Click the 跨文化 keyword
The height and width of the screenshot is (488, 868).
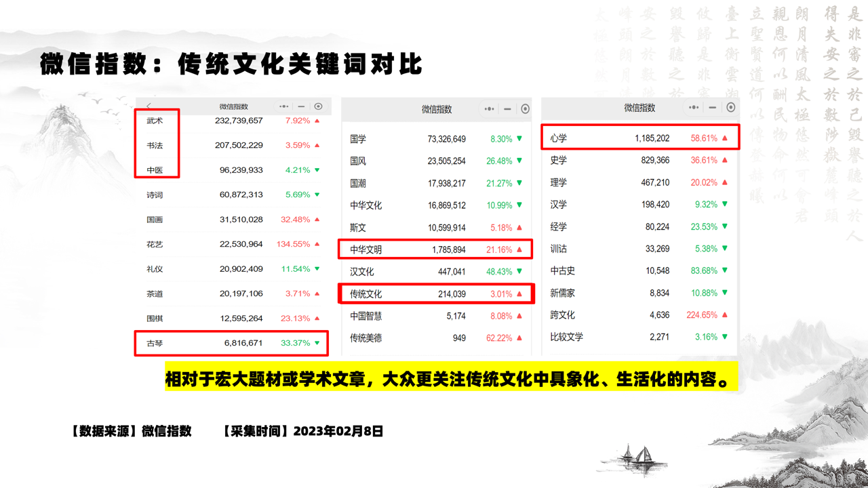click(x=563, y=314)
